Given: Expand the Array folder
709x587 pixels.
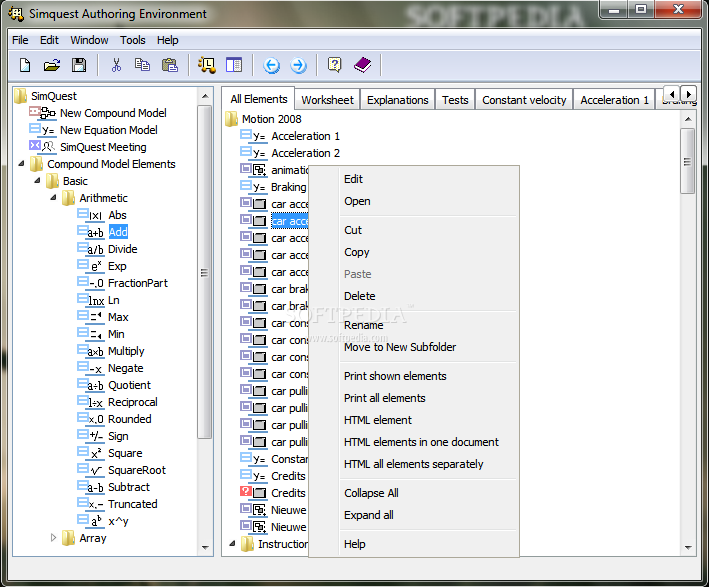Looking at the screenshot, I should click(53, 538).
